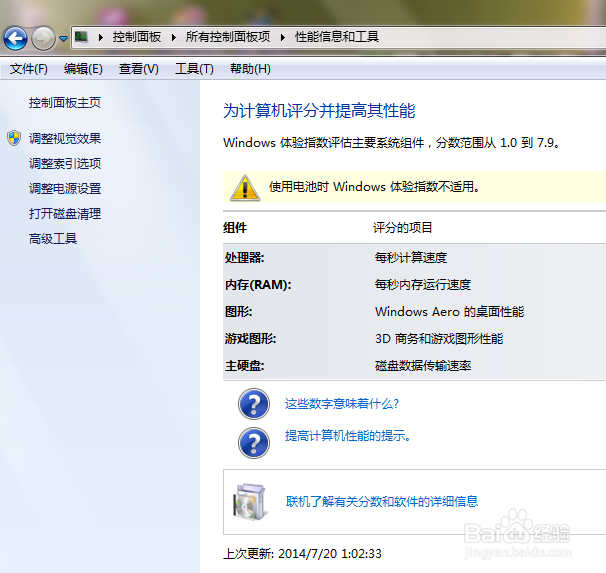Open 这些数字意味着什么? link
Screen dimensions: 606x573
(342, 404)
